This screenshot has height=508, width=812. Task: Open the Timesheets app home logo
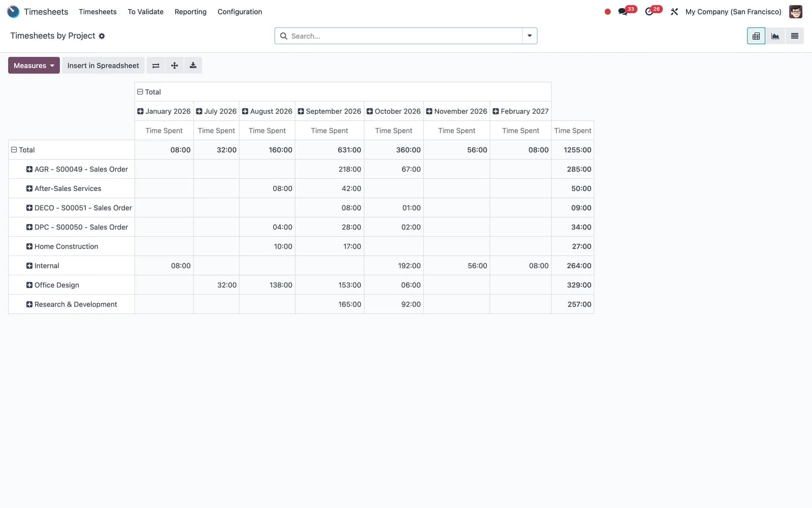coord(13,12)
